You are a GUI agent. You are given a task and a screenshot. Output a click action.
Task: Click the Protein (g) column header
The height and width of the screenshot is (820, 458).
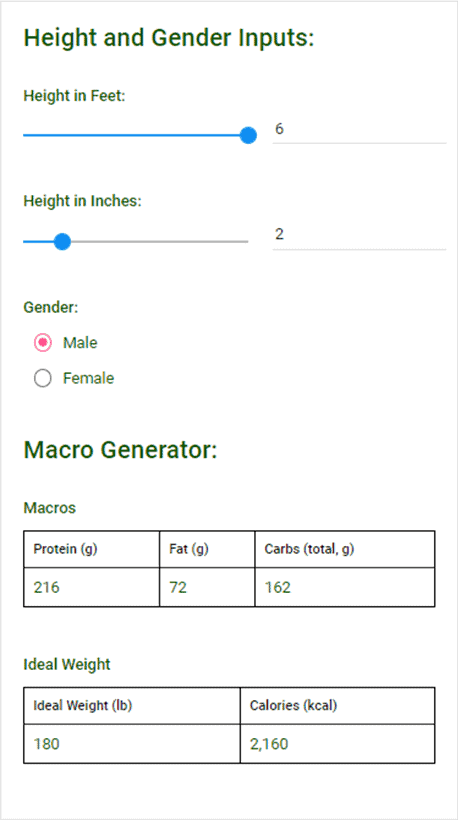(x=91, y=549)
